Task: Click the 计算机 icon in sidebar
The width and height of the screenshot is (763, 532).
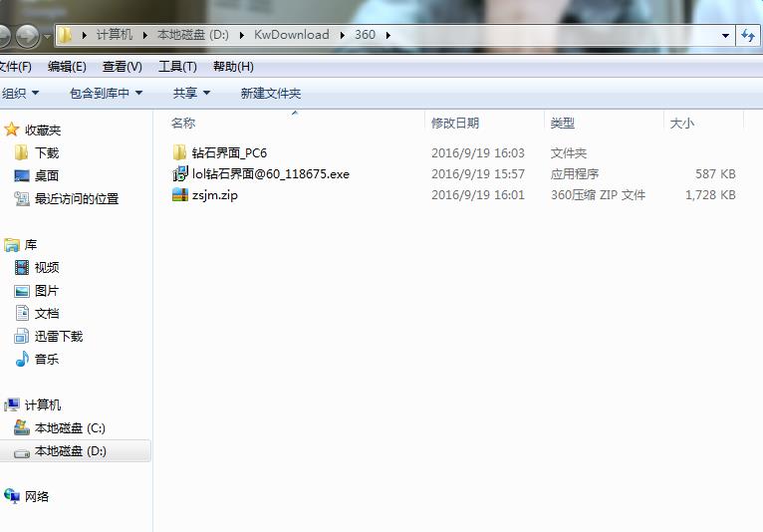Action: pyautogui.click(x=12, y=404)
